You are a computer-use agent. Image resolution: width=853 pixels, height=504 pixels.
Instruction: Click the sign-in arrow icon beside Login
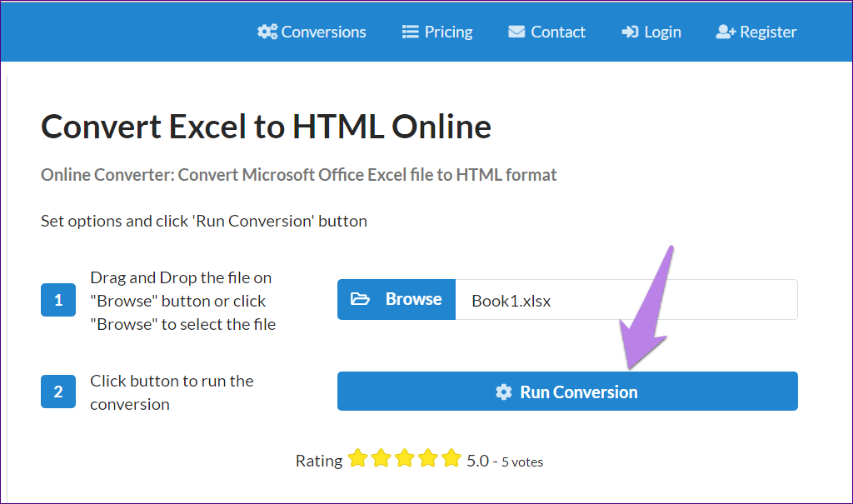[630, 32]
